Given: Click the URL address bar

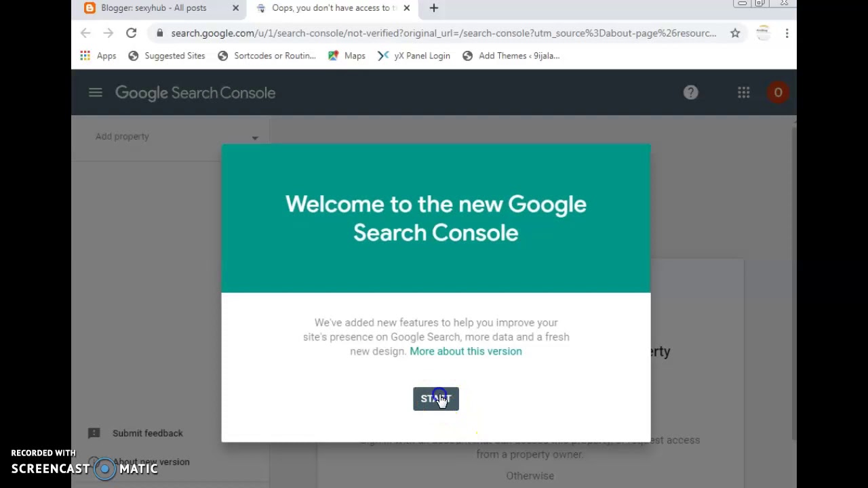Looking at the screenshot, I should (x=443, y=33).
